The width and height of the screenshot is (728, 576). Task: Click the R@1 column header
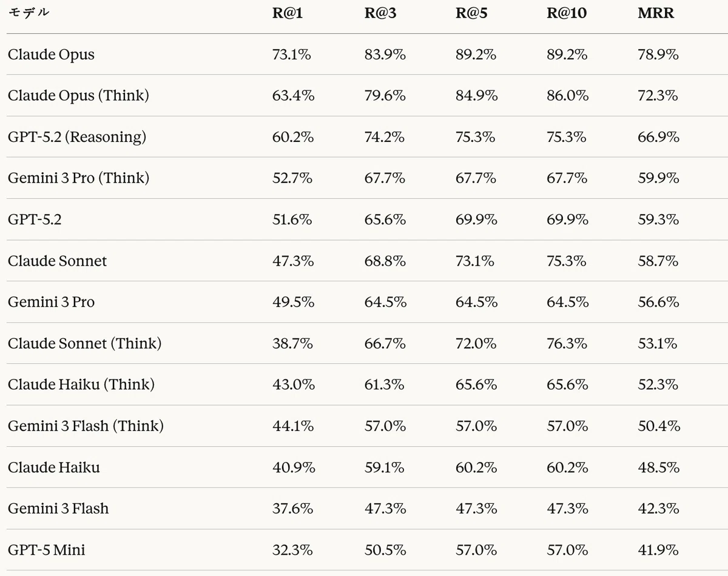coord(288,13)
